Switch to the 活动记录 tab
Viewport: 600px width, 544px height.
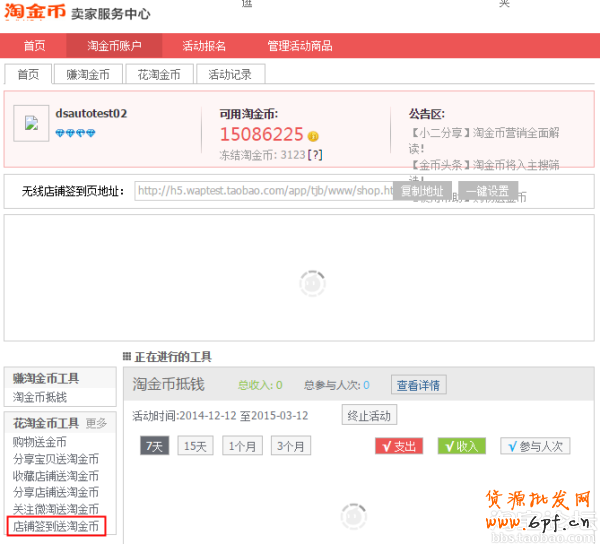231,74
